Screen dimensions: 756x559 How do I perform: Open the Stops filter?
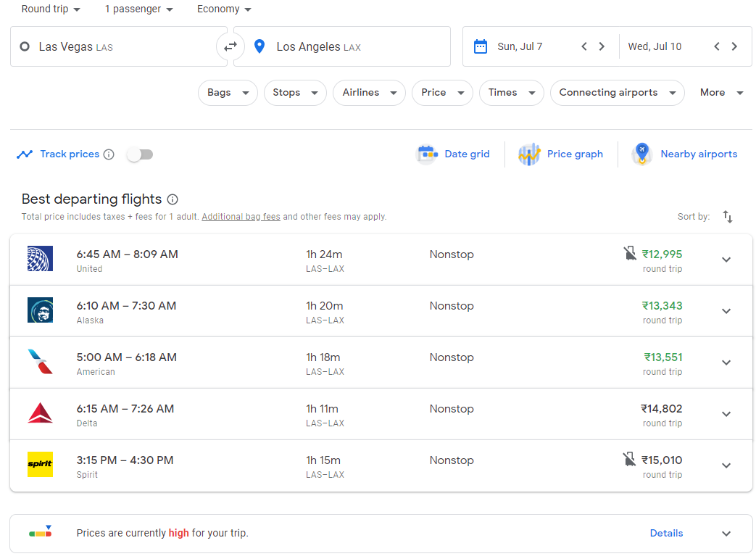pyautogui.click(x=295, y=93)
